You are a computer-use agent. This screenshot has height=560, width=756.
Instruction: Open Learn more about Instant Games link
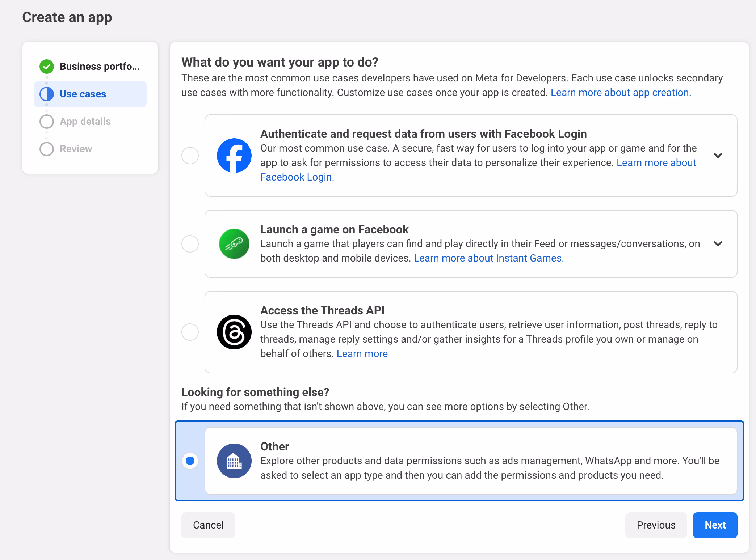click(x=488, y=258)
